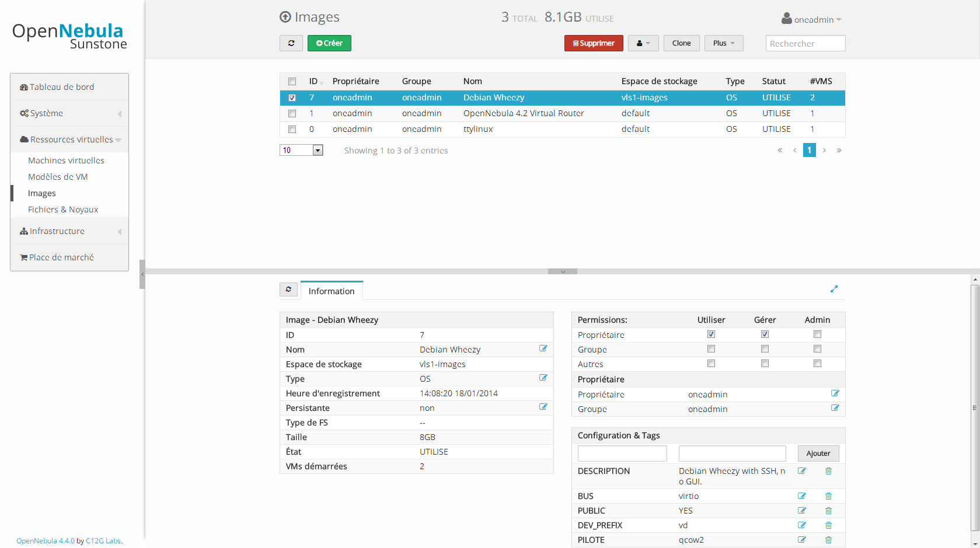Edit the Persistante value icon

point(543,407)
